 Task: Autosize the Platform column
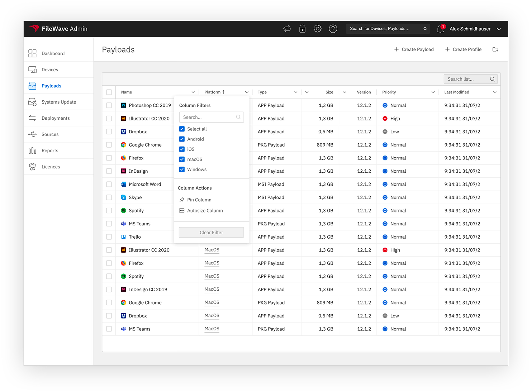(x=205, y=210)
